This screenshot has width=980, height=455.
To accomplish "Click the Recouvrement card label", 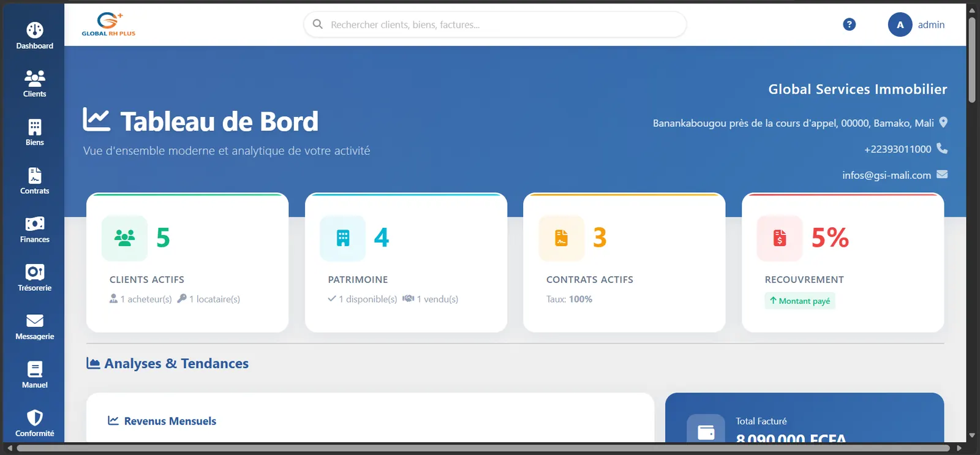I will pyautogui.click(x=804, y=280).
